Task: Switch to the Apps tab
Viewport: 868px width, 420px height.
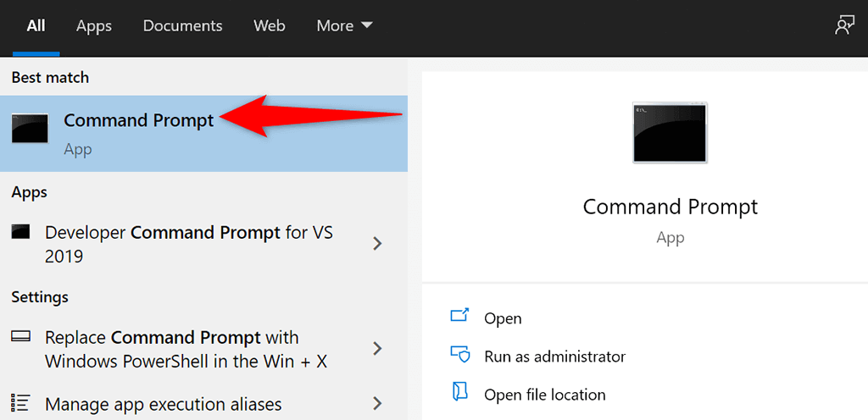Action: click(94, 26)
